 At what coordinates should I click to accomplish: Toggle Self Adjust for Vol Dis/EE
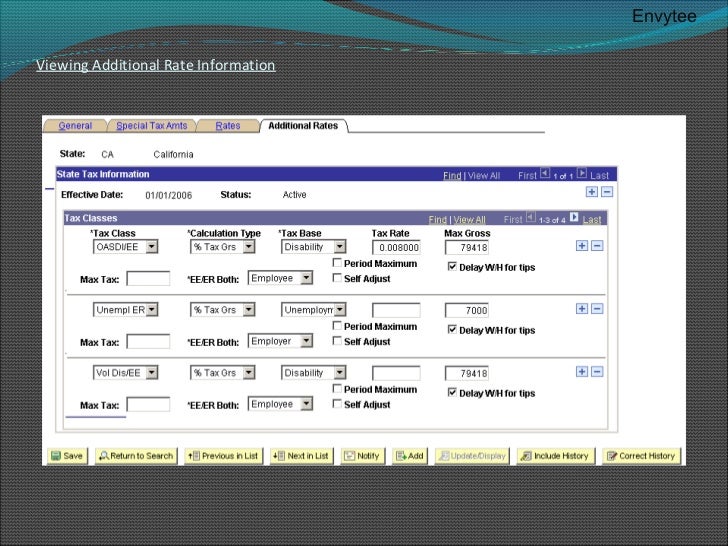tap(338, 404)
